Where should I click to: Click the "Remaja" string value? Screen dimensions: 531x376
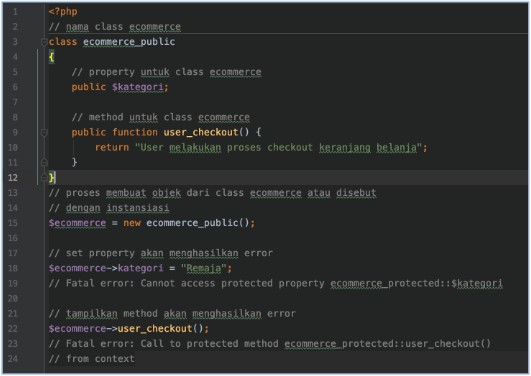tap(204, 268)
